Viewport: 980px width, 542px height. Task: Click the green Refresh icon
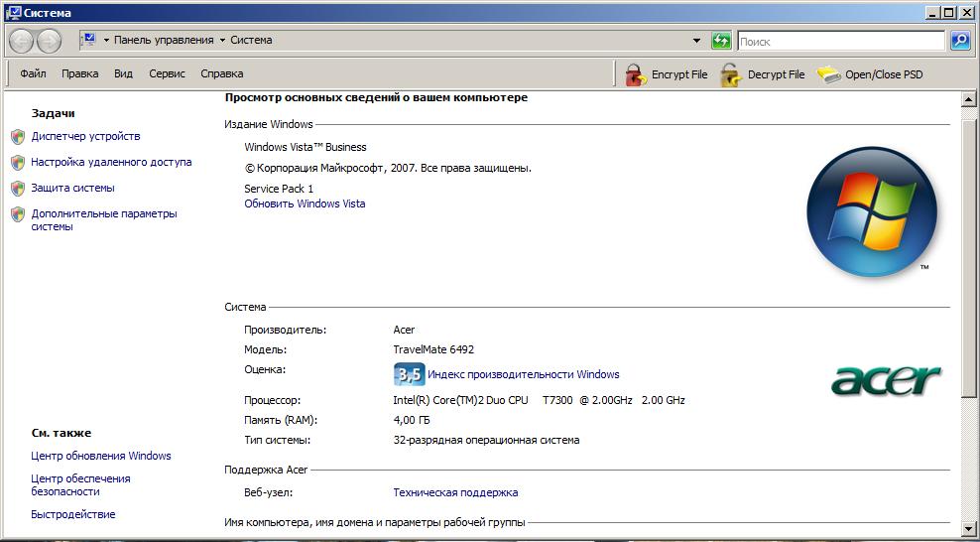tap(721, 42)
